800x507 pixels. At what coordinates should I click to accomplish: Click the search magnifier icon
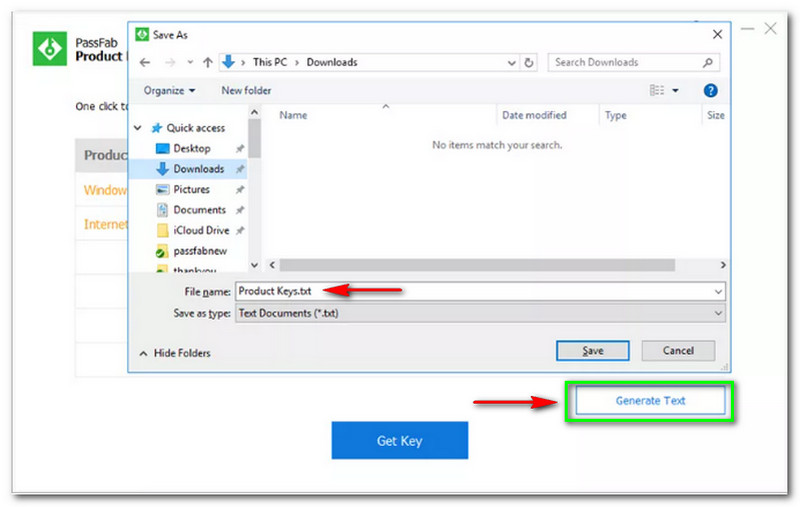[x=708, y=62]
